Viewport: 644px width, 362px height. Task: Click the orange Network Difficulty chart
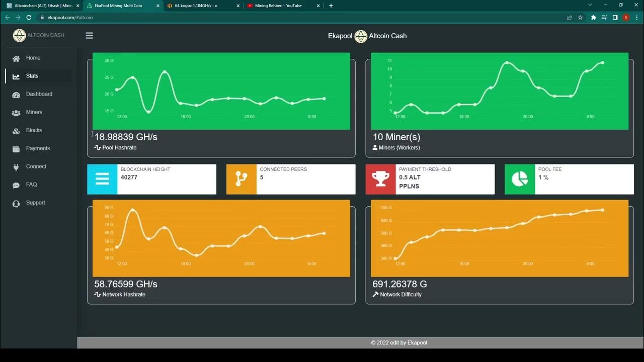[500, 238]
